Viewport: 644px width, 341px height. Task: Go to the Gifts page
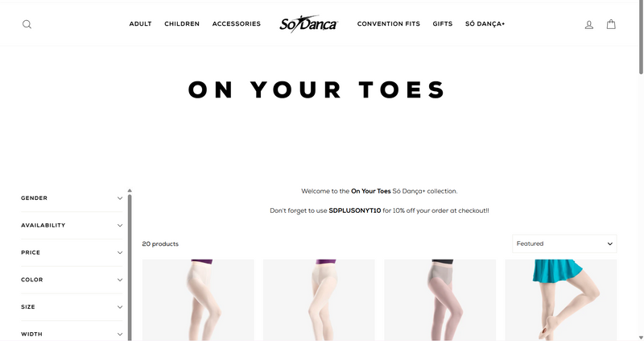(x=442, y=24)
